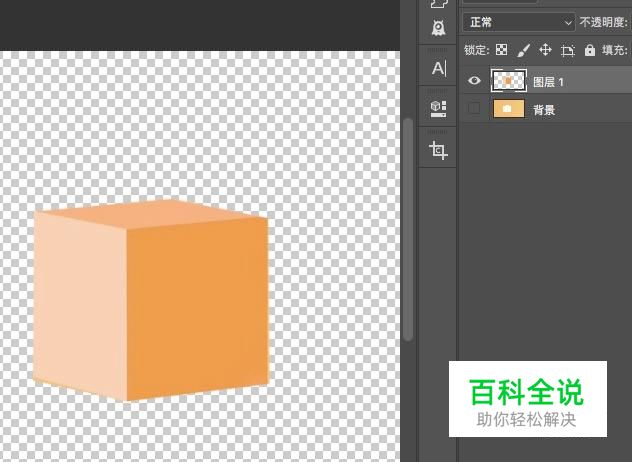
Task: Hide 图层 1 using eye icon
Action: (x=474, y=81)
